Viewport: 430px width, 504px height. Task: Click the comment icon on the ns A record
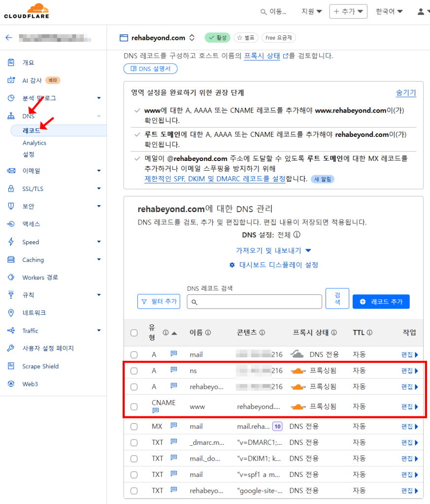click(174, 370)
